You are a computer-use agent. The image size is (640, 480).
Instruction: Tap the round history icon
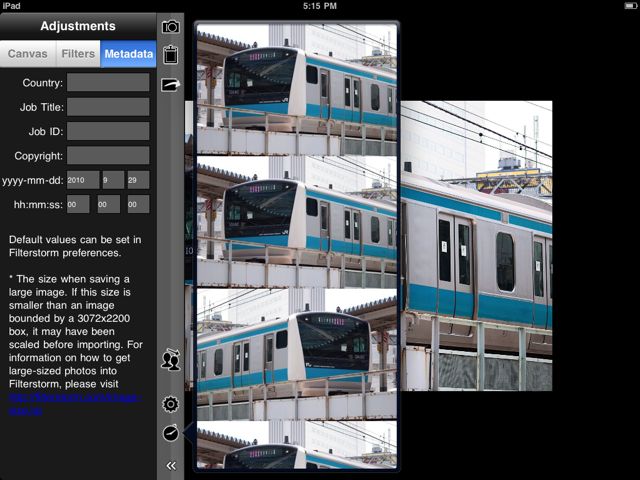tap(171, 433)
